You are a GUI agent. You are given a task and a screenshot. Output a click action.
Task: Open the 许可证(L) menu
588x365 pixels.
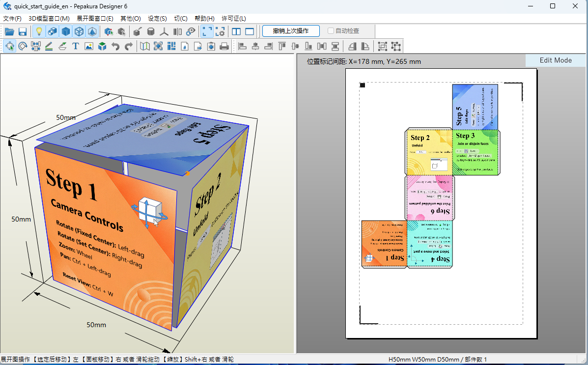click(234, 18)
